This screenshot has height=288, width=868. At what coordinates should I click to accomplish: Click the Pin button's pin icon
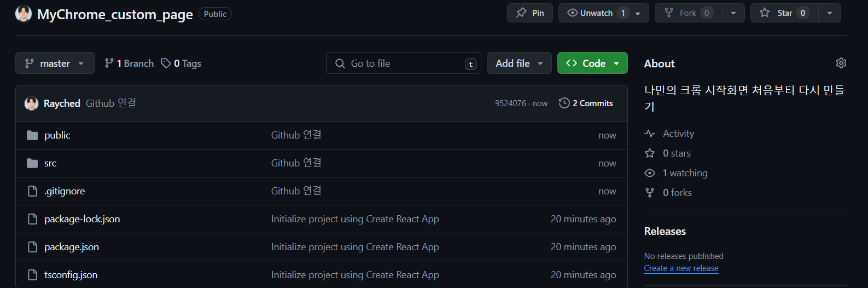(x=521, y=13)
